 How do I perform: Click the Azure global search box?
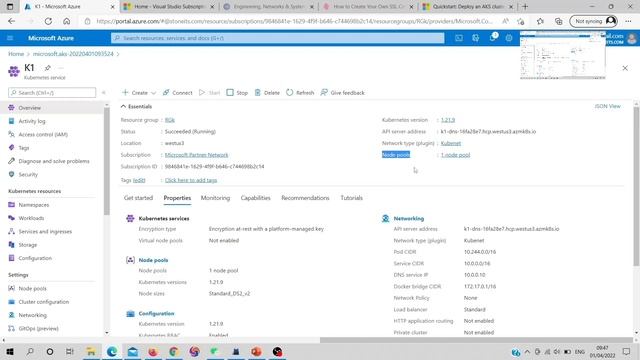coord(278,38)
